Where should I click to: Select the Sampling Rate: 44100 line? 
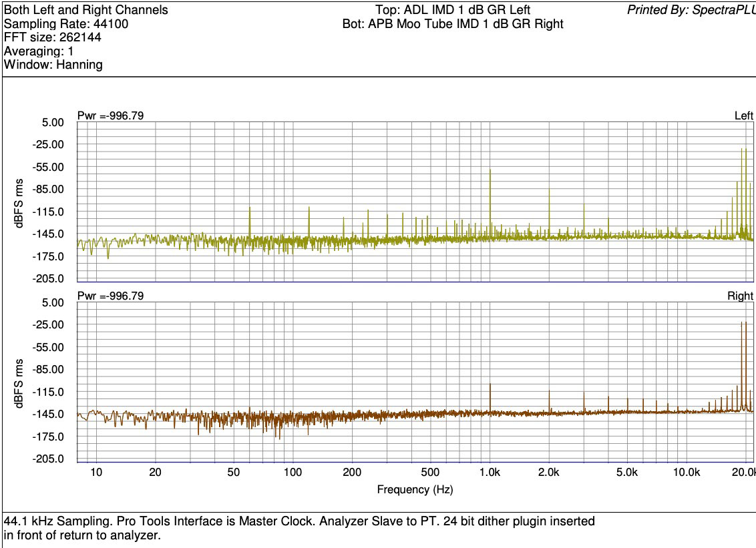click(x=66, y=24)
